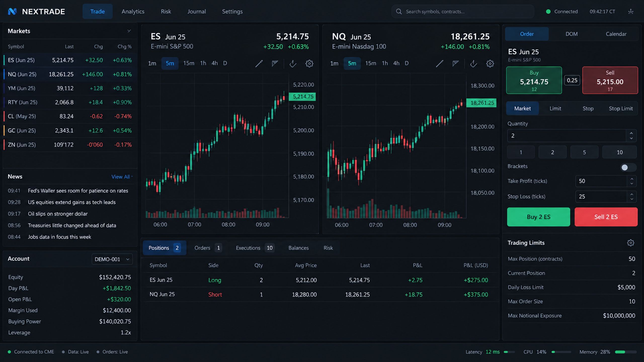Select the CL (May 25) market row
The height and width of the screenshot is (362, 644).
(70, 116)
